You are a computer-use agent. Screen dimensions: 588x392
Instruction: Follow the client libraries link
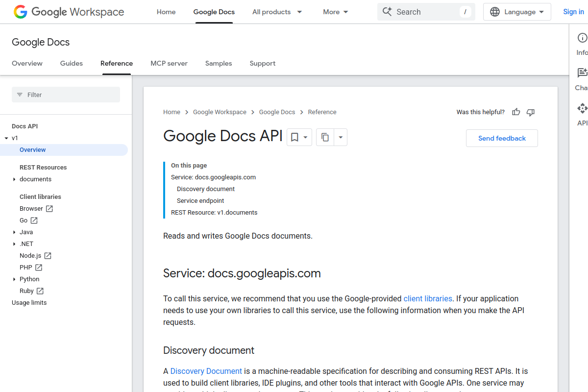pyautogui.click(x=428, y=298)
